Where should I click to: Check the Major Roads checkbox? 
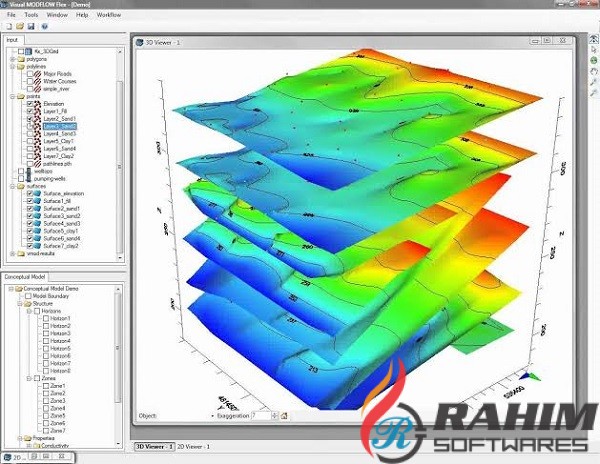[30, 74]
